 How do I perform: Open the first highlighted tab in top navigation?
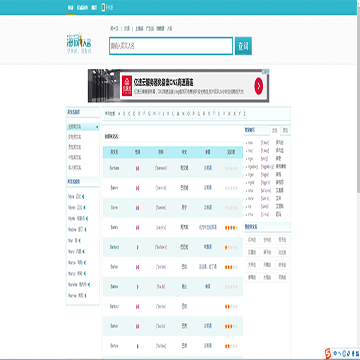[70, 7]
